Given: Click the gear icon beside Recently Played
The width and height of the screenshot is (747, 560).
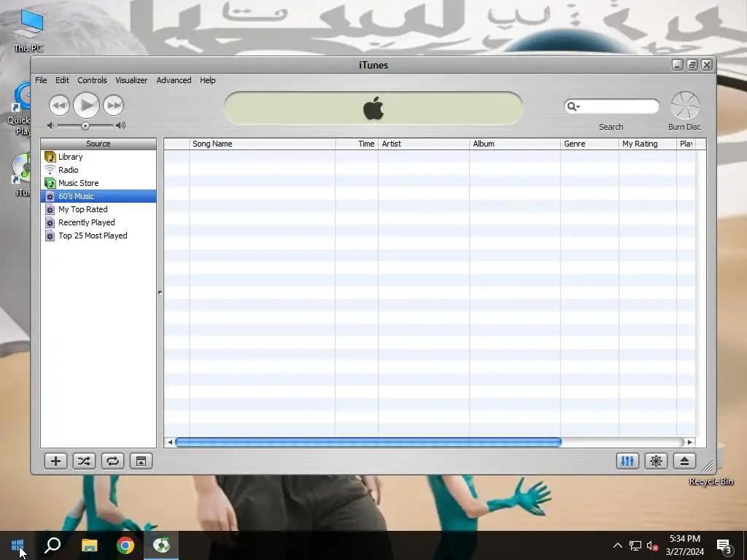Looking at the screenshot, I should [x=50, y=222].
